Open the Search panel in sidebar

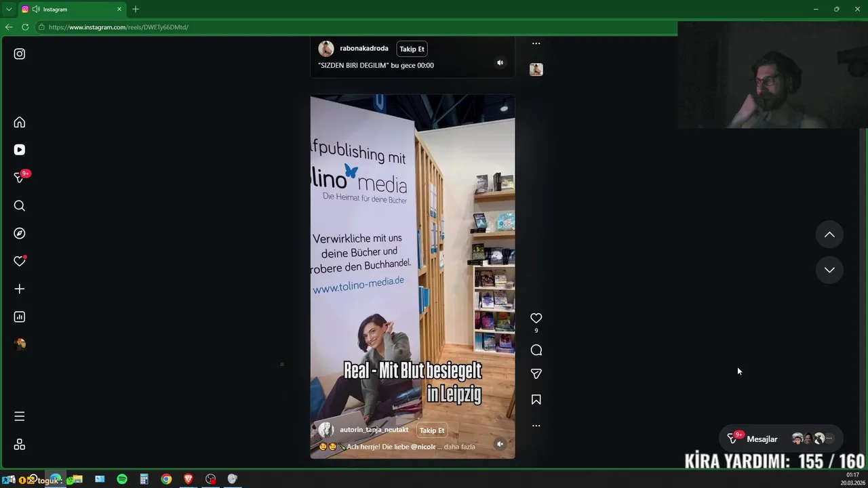pos(20,206)
